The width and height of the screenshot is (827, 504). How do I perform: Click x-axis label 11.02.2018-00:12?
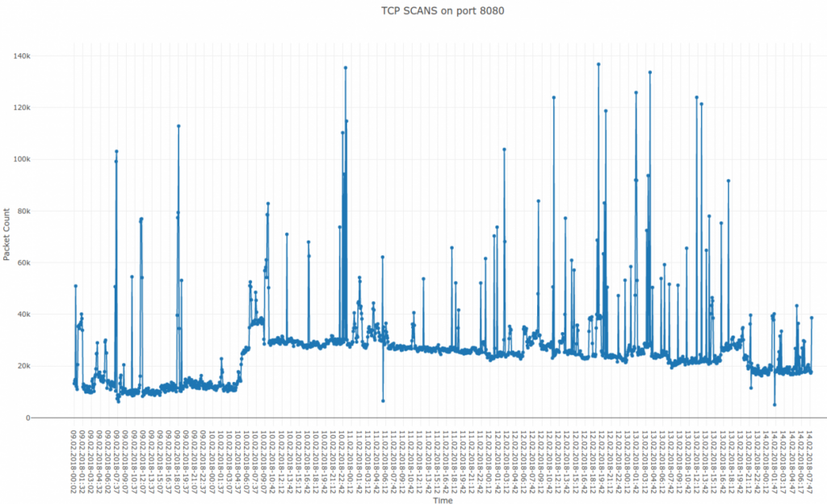pos(351,462)
